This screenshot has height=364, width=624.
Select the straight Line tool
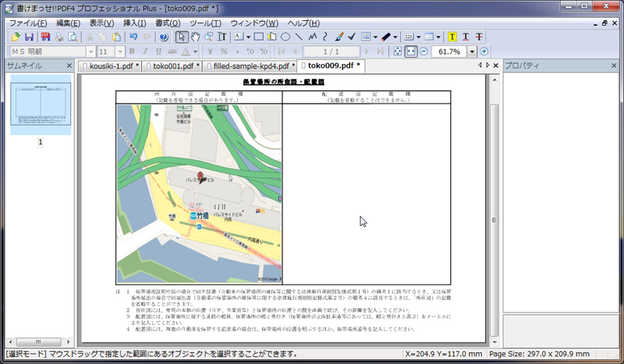299,37
